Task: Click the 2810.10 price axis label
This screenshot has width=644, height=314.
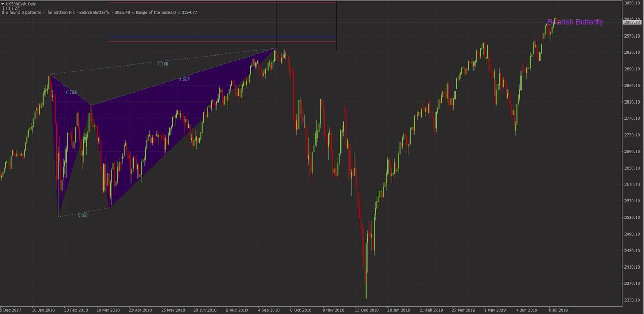Action: (632, 102)
